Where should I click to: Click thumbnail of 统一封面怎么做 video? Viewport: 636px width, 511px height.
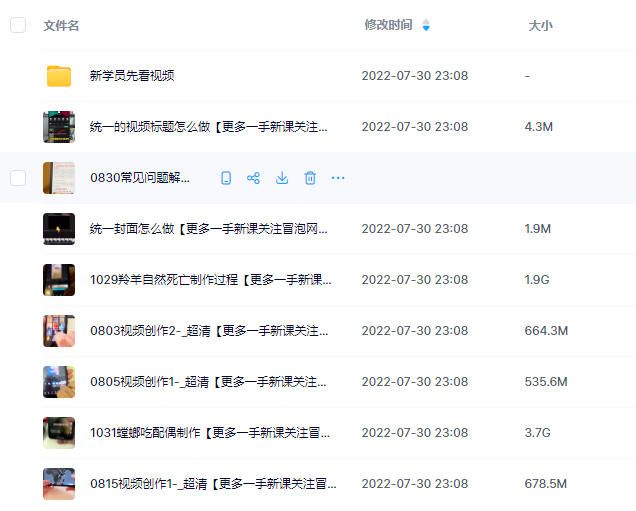(59, 229)
